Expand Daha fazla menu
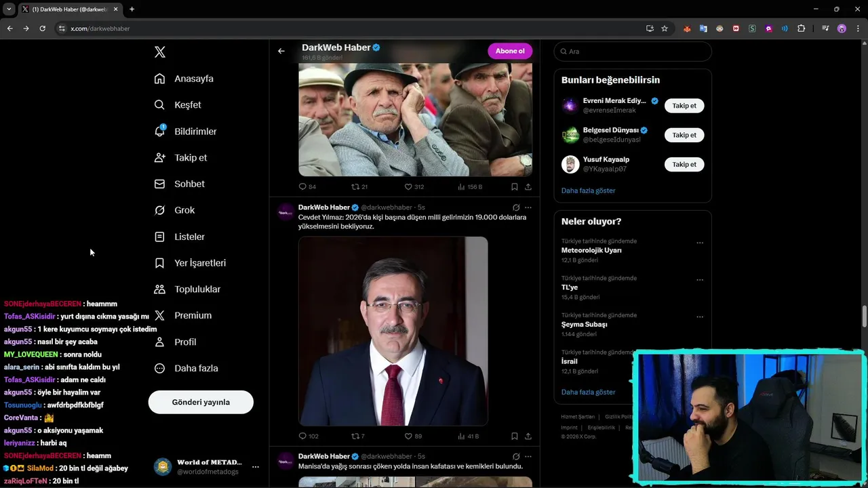This screenshot has height=488, width=868. pos(186,368)
